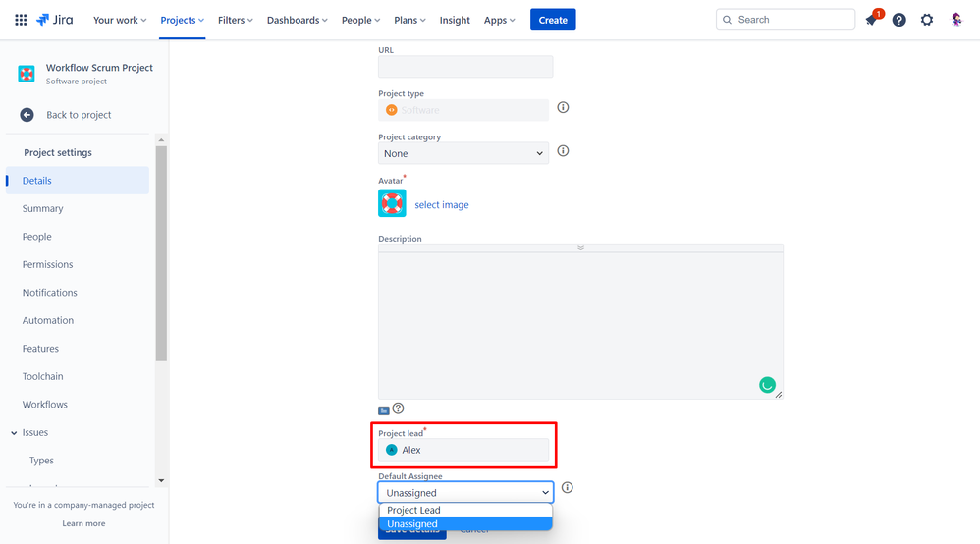
Task: Click the Create button
Action: pos(553,20)
